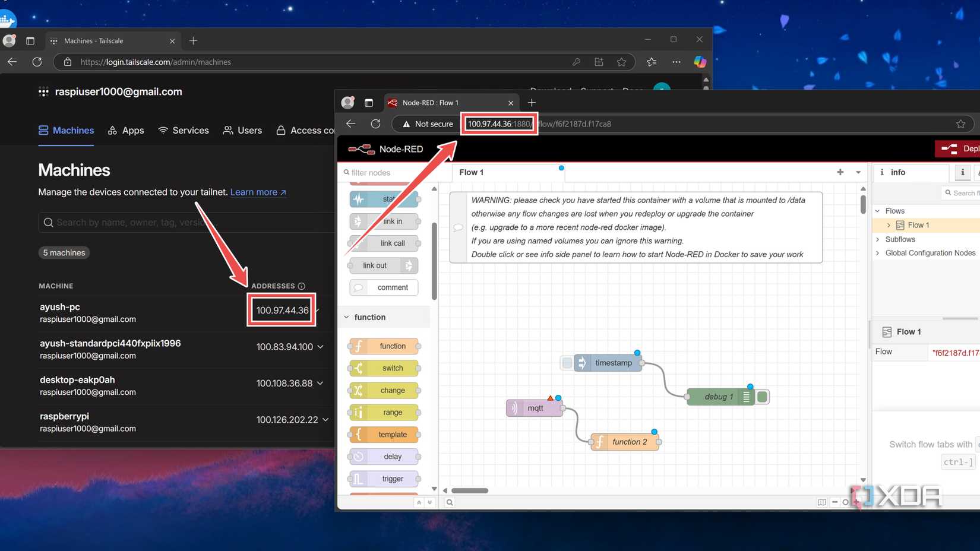The width and height of the screenshot is (980, 551).
Task: Select the change node from the palette
Action: (383, 390)
